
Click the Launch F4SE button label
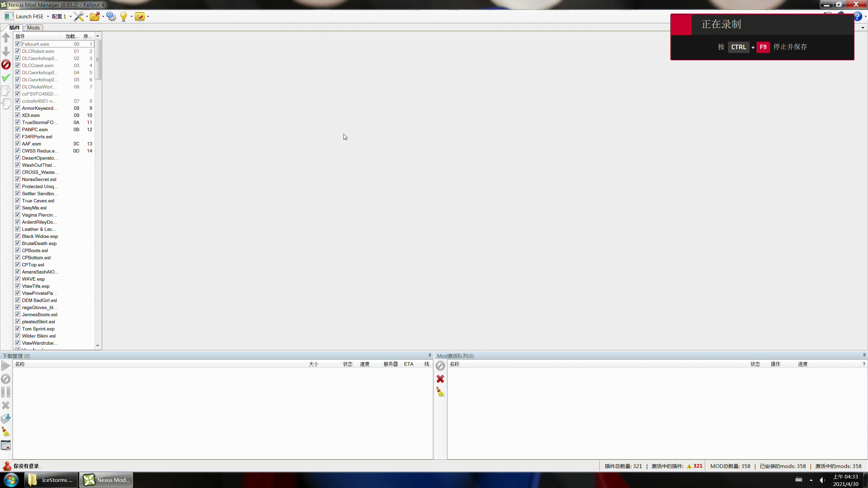[x=29, y=17]
